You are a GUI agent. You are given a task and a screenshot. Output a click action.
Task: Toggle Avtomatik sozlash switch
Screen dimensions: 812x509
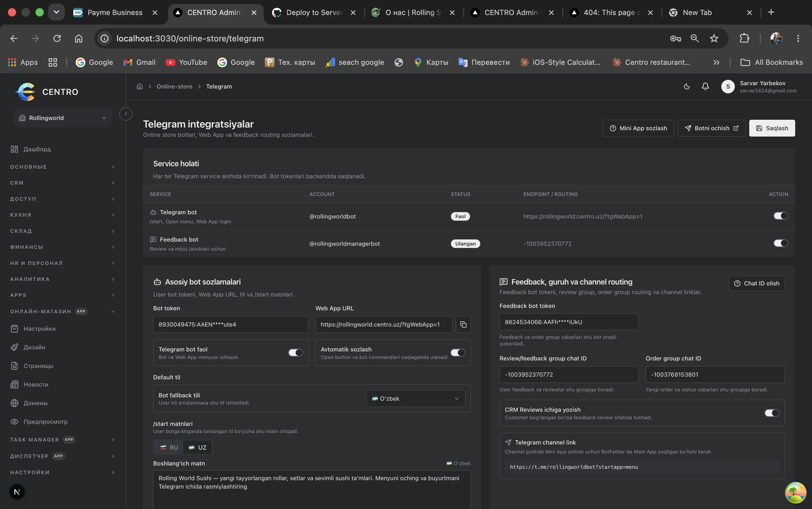coord(458,352)
